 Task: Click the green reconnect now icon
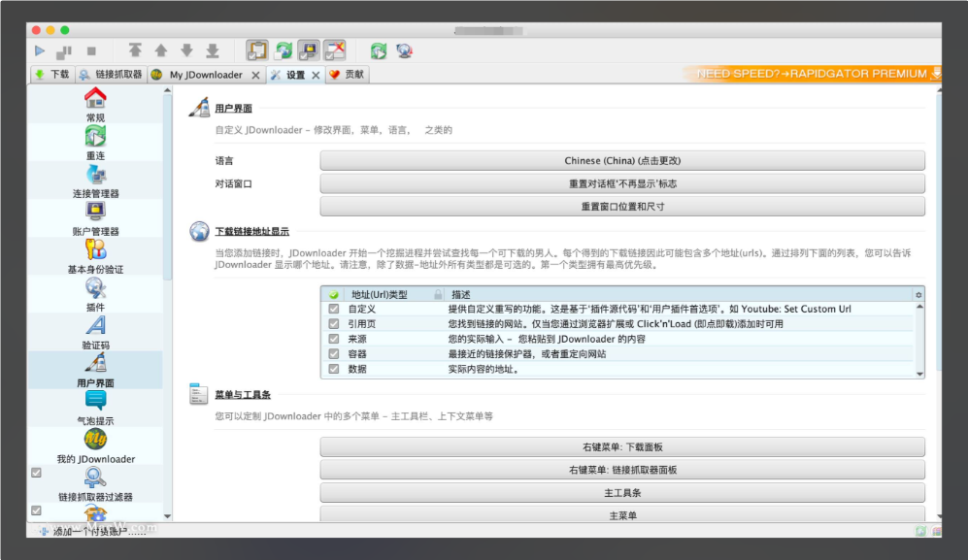(x=379, y=50)
